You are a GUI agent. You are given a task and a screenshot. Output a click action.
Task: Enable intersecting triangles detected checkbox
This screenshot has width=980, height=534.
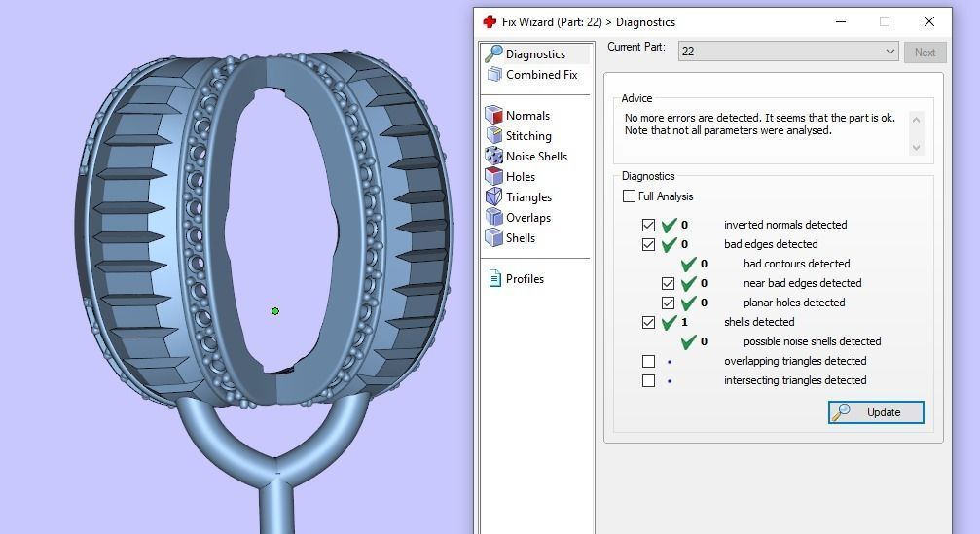coord(649,380)
